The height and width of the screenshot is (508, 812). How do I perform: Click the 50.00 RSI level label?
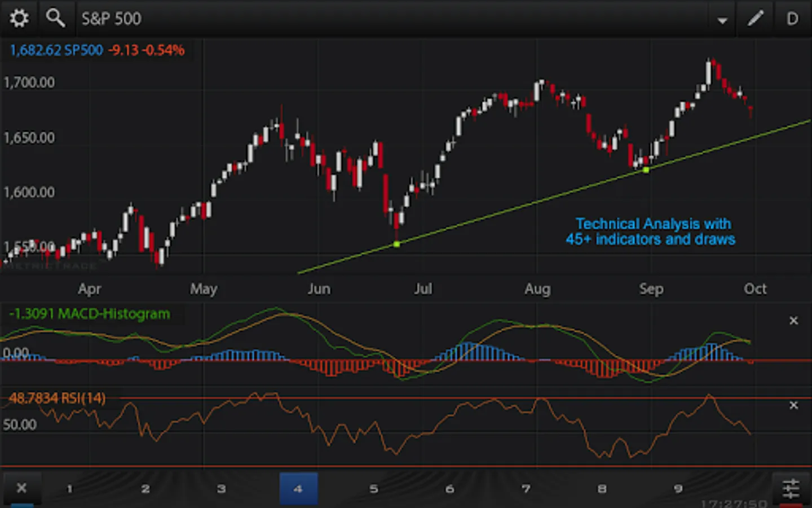[x=20, y=424]
